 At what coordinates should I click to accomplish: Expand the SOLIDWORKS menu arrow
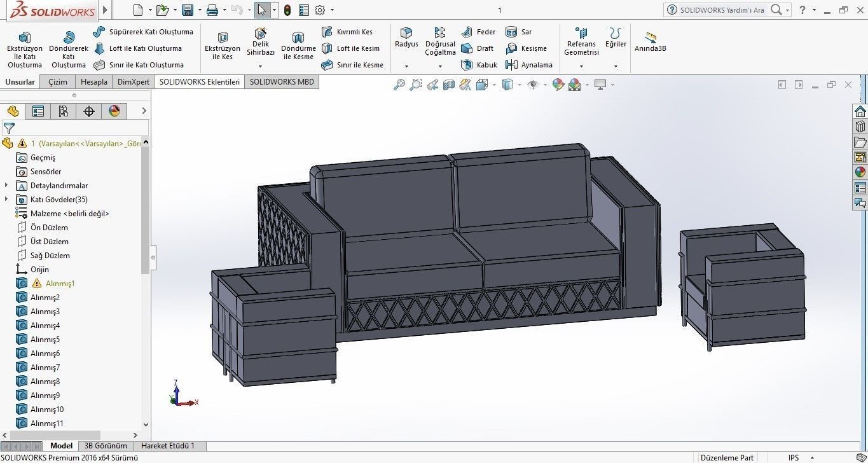(x=106, y=10)
